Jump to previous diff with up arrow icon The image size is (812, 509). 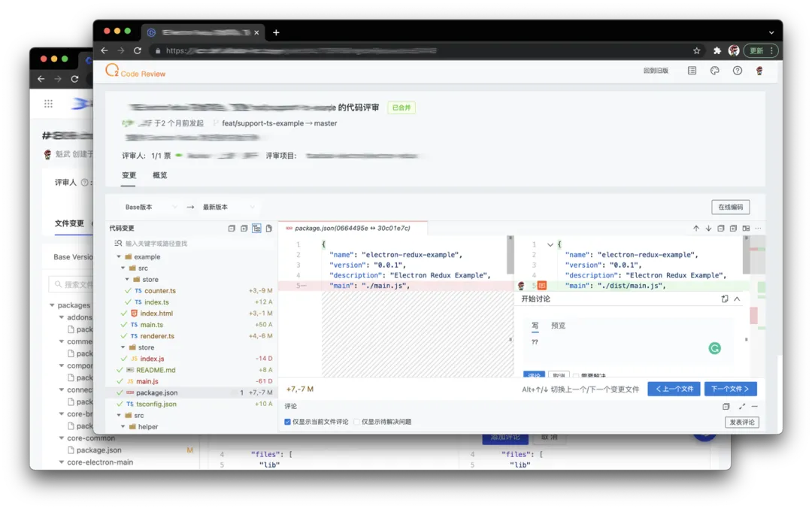click(696, 228)
